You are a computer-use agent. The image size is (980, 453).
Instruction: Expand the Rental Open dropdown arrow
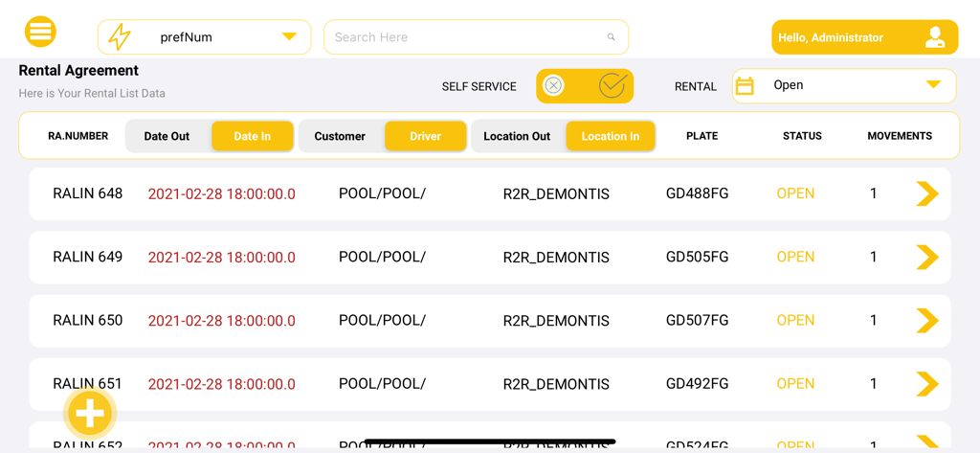pos(933,84)
